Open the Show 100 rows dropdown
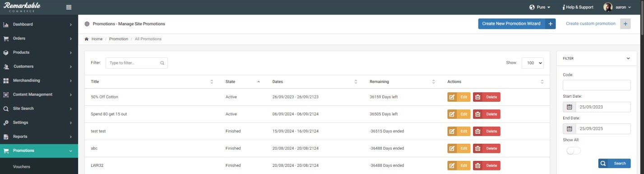 [533, 63]
